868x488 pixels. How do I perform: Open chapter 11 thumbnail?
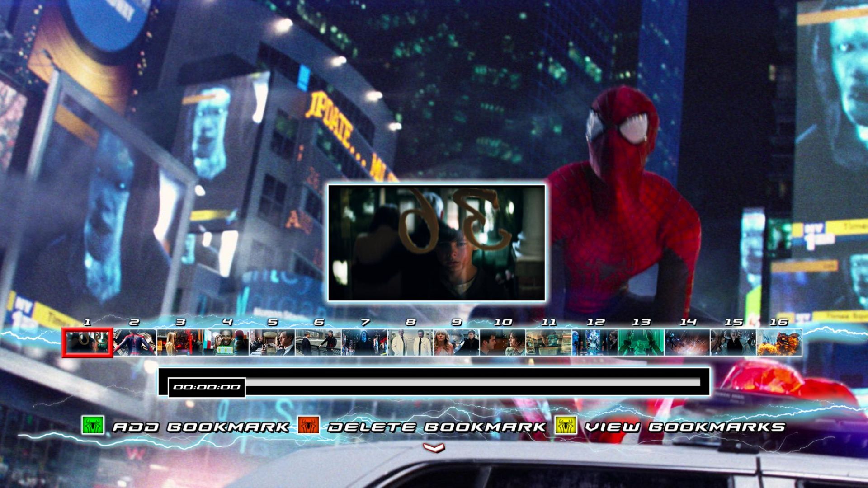point(549,343)
